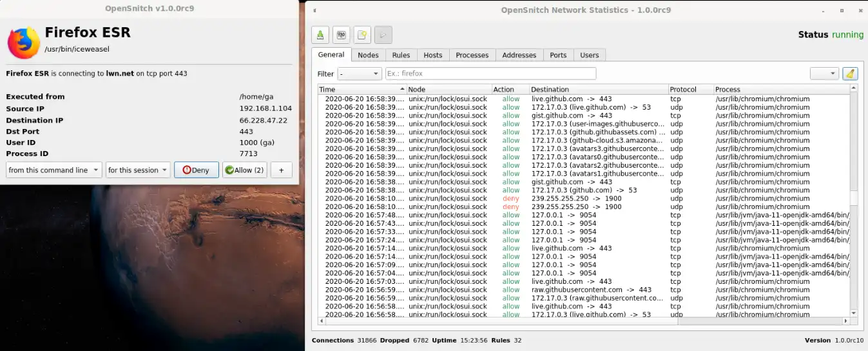
Task: Select the Addresses tab
Action: [519, 55]
